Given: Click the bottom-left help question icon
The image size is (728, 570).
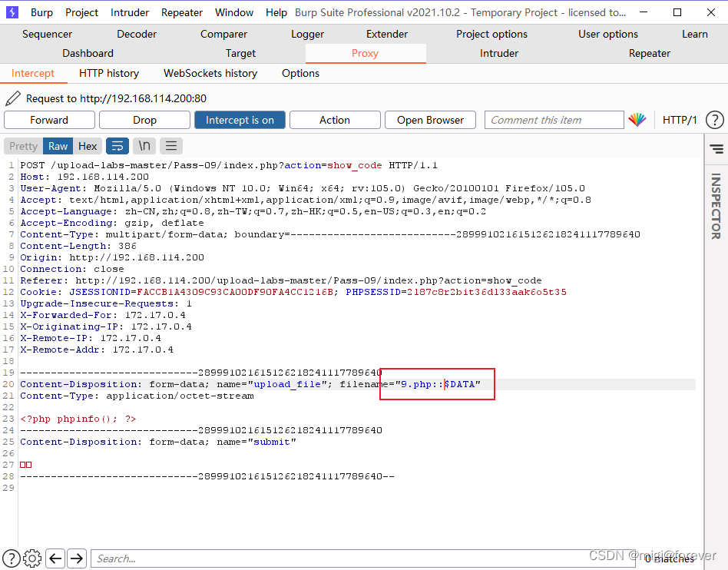Looking at the screenshot, I should [x=12, y=558].
